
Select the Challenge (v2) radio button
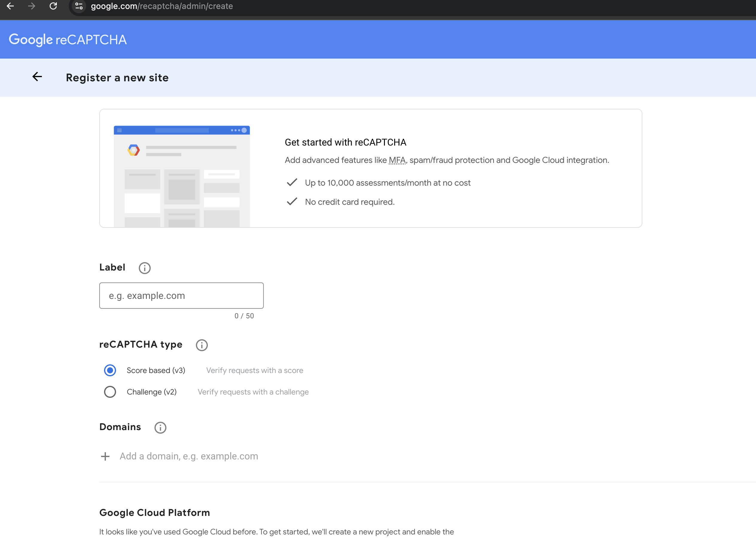110,392
